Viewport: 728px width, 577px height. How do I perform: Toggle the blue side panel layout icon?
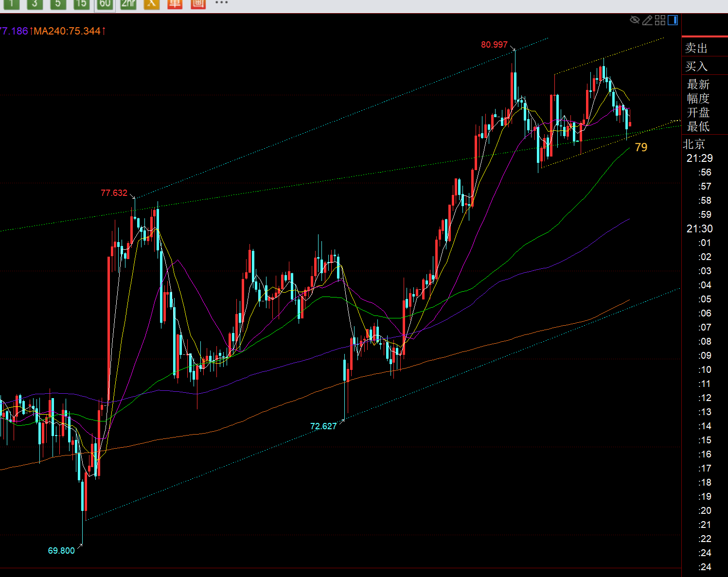coord(673,20)
